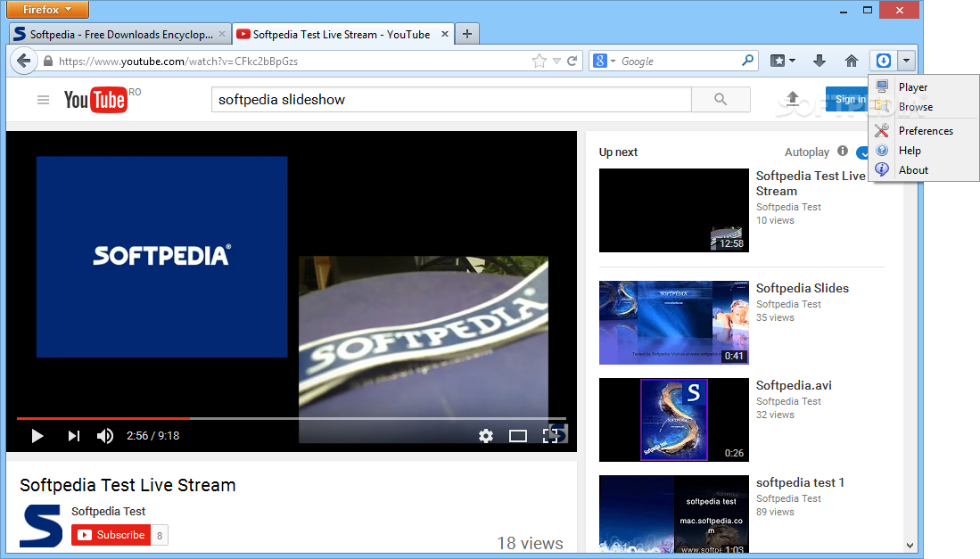The width and height of the screenshot is (980, 559).
Task: Mute the video with the speaker icon
Action: 105,436
